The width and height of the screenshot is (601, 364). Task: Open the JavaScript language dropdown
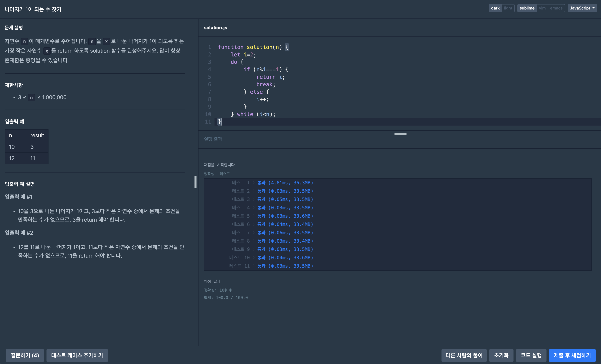pyautogui.click(x=582, y=8)
